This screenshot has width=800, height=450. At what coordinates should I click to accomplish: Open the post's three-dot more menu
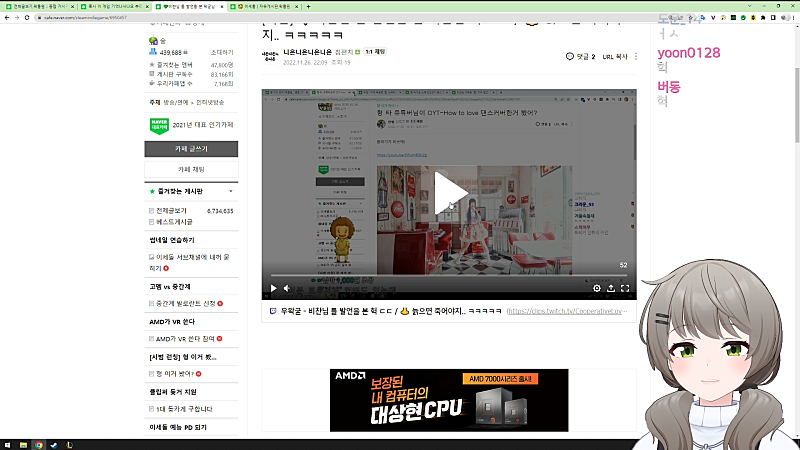pos(636,57)
